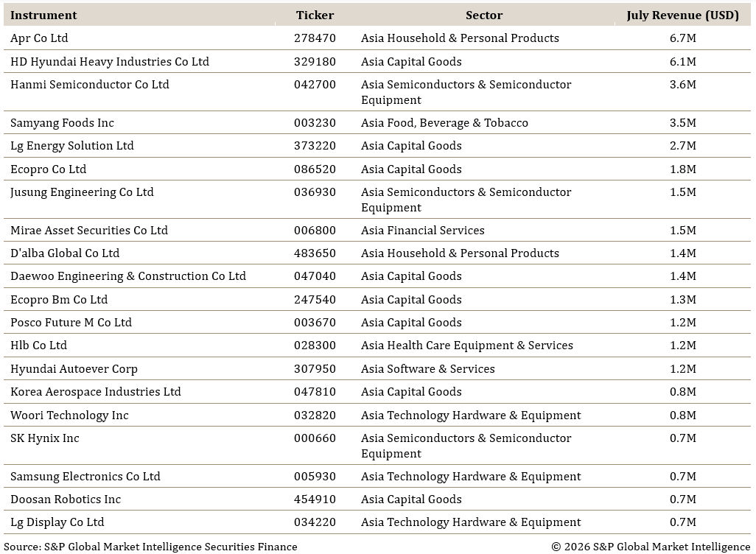Click ticker 307950
Screen dimensions: 756x554
click(x=315, y=369)
